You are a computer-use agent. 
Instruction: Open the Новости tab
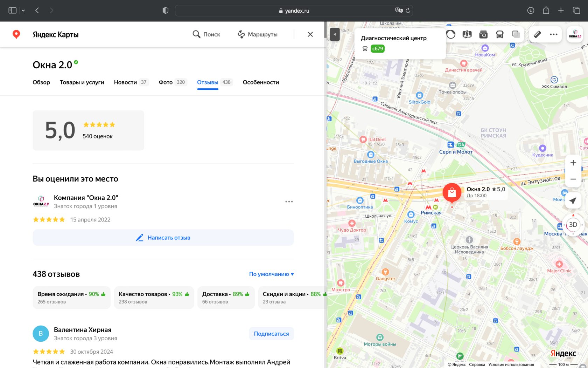click(x=131, y=82)
